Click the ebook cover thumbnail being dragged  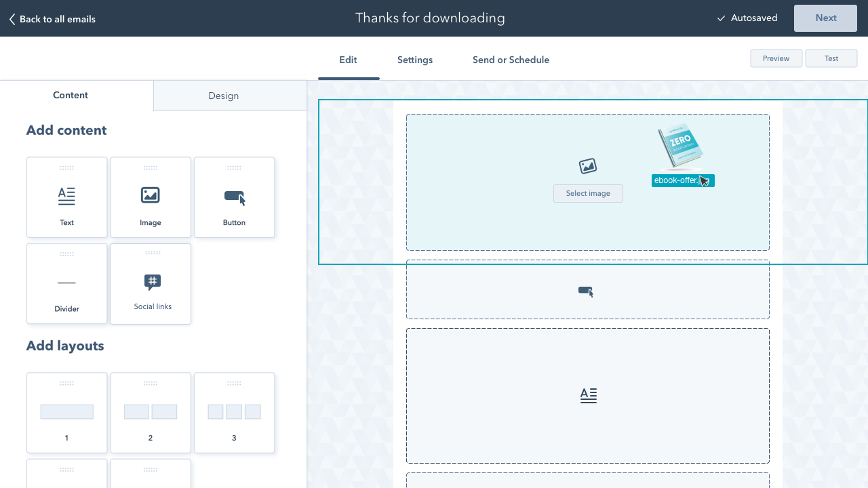679,145
